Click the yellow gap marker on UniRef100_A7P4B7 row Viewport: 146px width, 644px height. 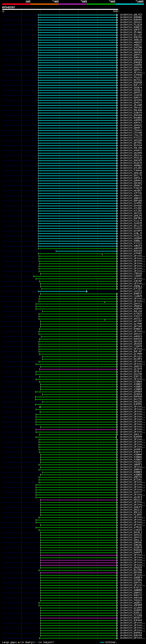click(x=102, y=254)
